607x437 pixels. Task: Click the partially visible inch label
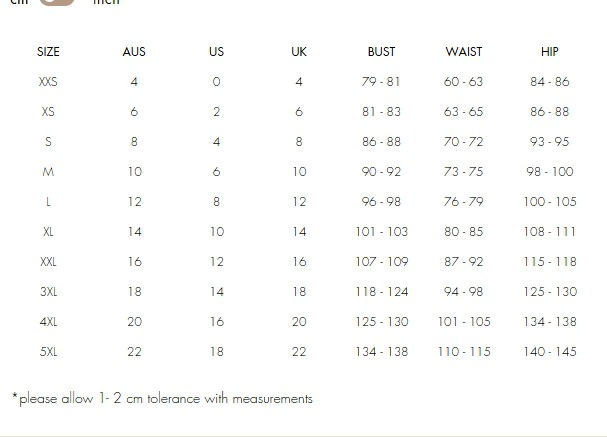106,3
